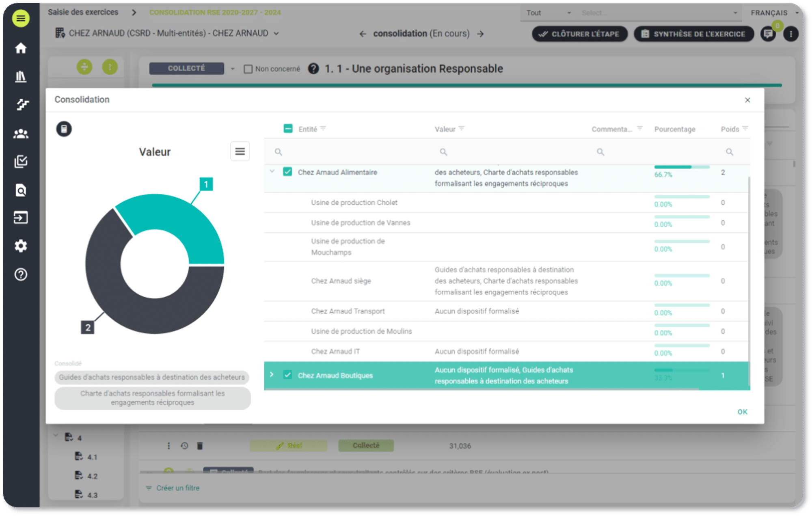Select tree item 4.3
Screen dimensions: 812x516
[86, 495]
